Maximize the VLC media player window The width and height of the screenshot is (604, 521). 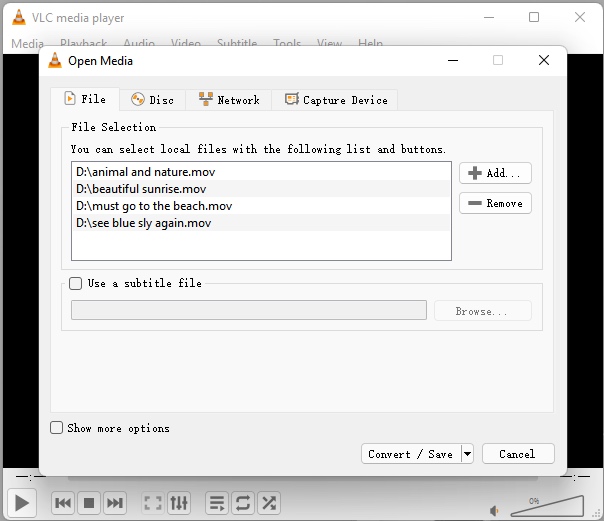[x=534, y=17]
